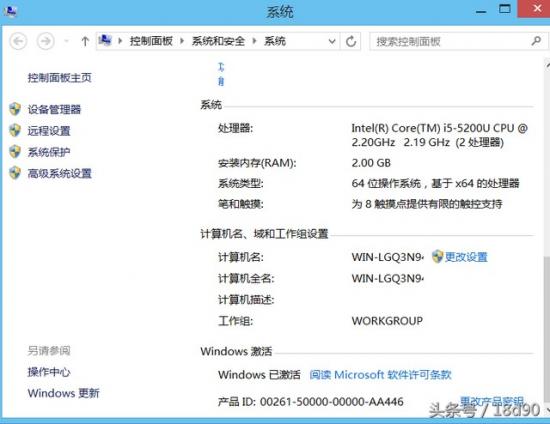Select the WORKGROUP value
Viewport: 550px width, 424px height.
[387, 321]
